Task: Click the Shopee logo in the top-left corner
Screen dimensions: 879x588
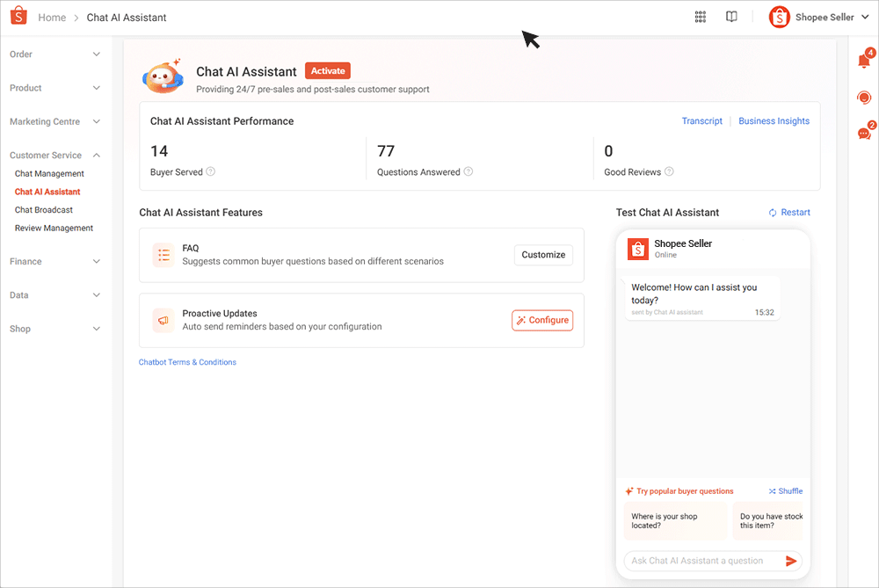Action: 18,16
